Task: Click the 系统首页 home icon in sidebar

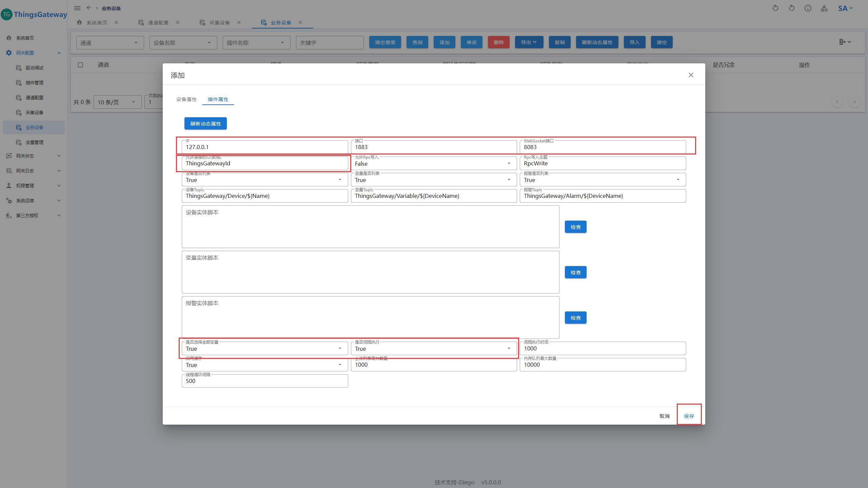Action: 9,38
